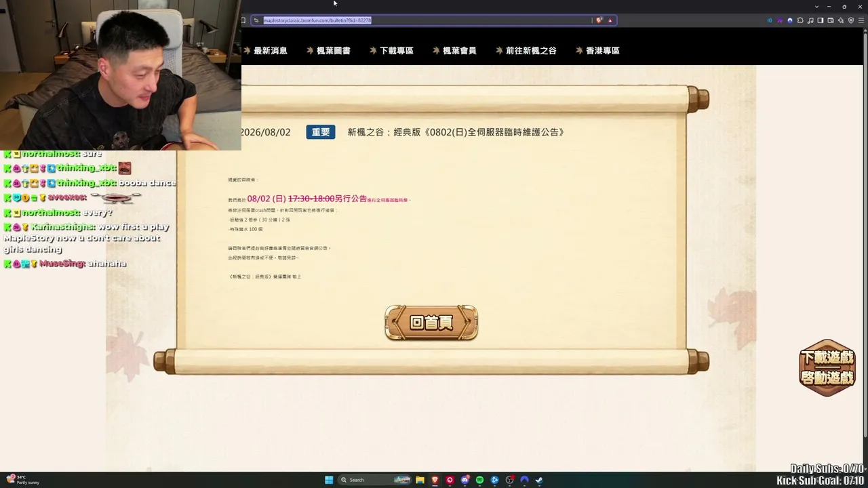Open Brave browser from the taskbar
Viewport: 868px width, 488px height.
[x=435, y=480]
